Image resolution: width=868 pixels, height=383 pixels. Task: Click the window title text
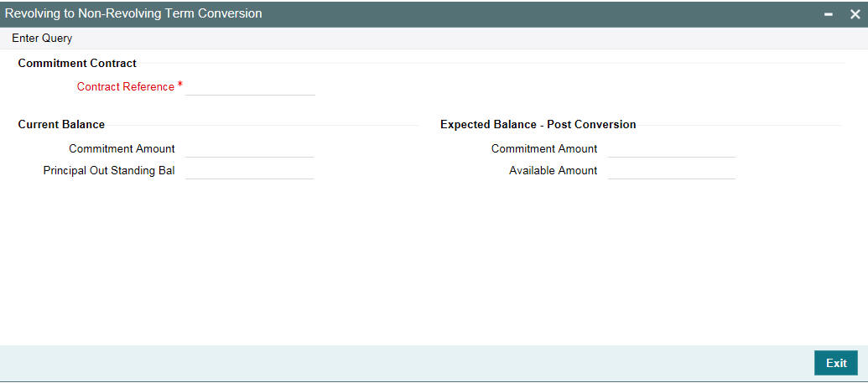tap(133, 13)
